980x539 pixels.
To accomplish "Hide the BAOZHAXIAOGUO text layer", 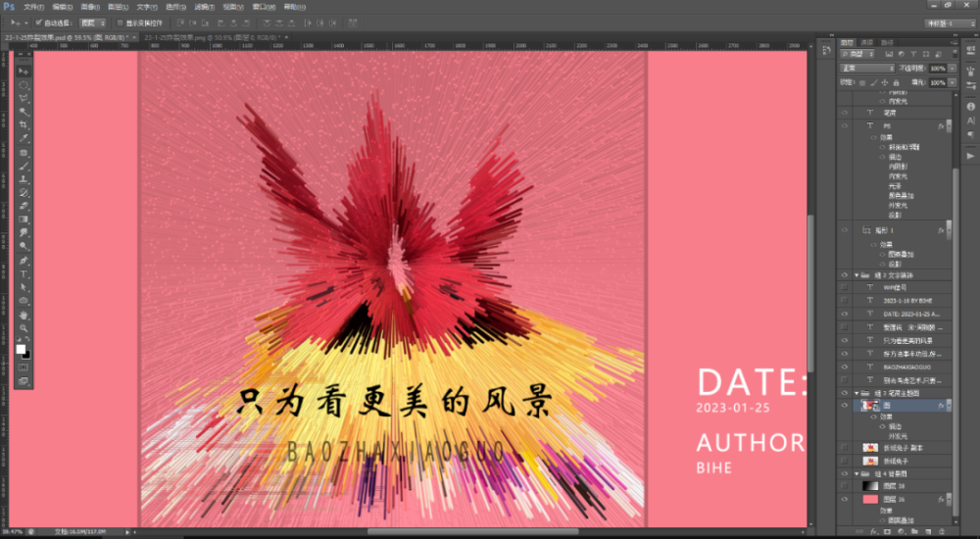I will [845, 367].
